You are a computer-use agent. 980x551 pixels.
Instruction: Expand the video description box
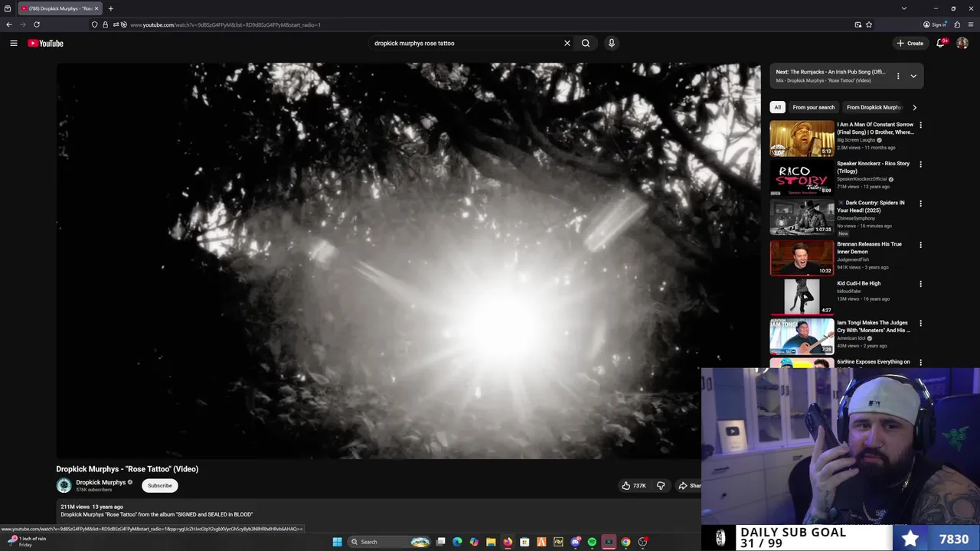[379, 513]
